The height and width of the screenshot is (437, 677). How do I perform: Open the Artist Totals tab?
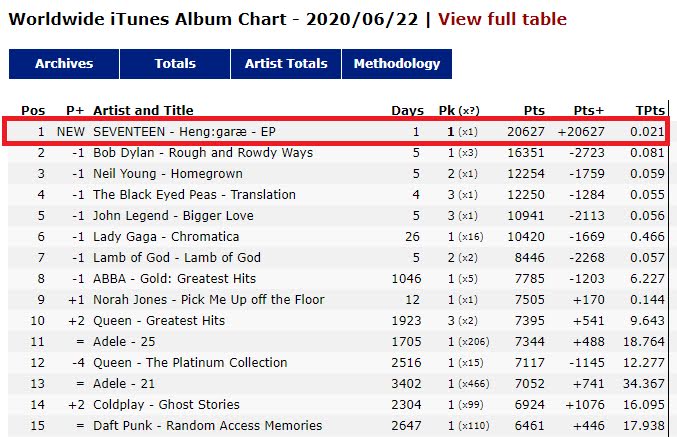[x=286, y=64]
